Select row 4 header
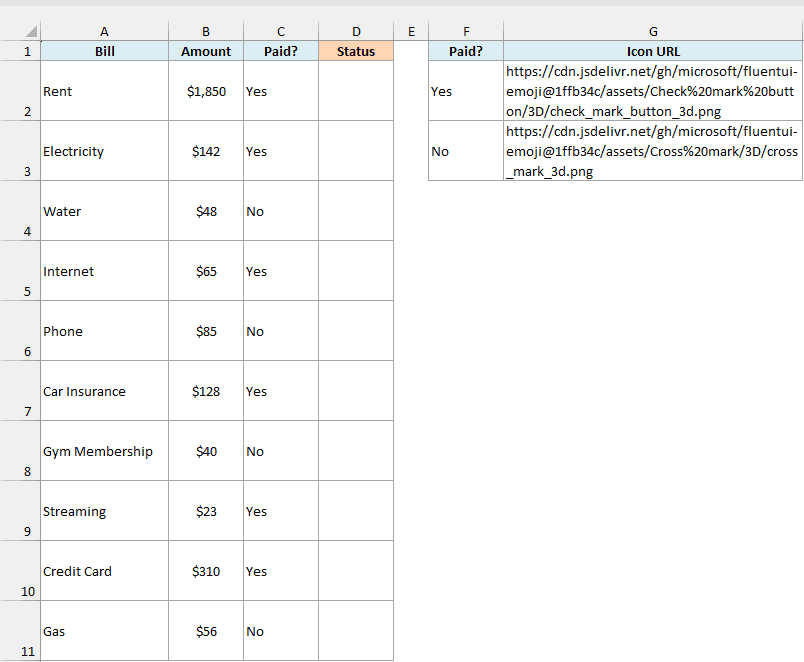 (x=21, y=211)
